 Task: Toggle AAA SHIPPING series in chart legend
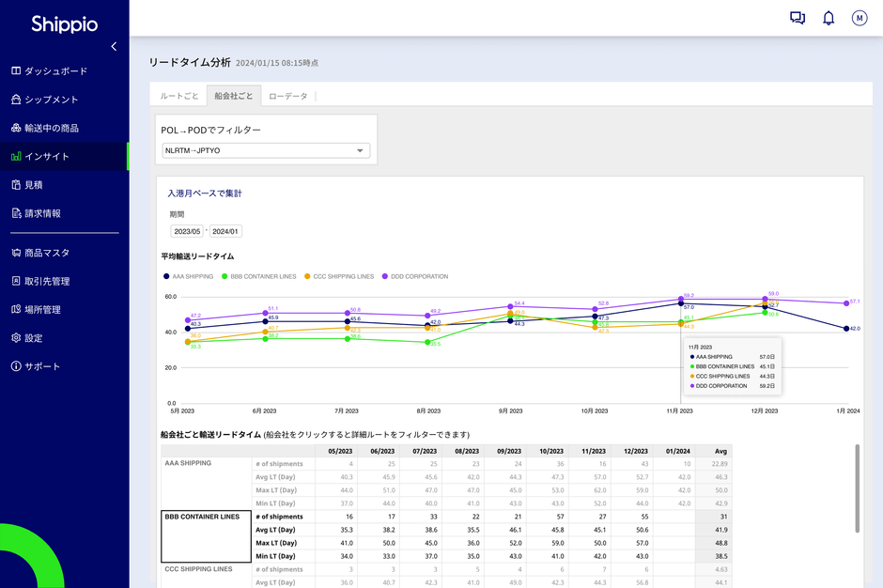(x=192, y=276)
